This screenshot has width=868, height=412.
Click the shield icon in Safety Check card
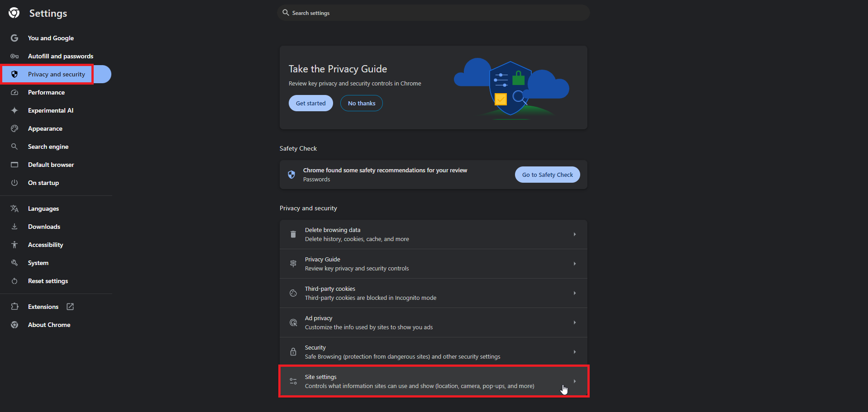pos(291,175)
